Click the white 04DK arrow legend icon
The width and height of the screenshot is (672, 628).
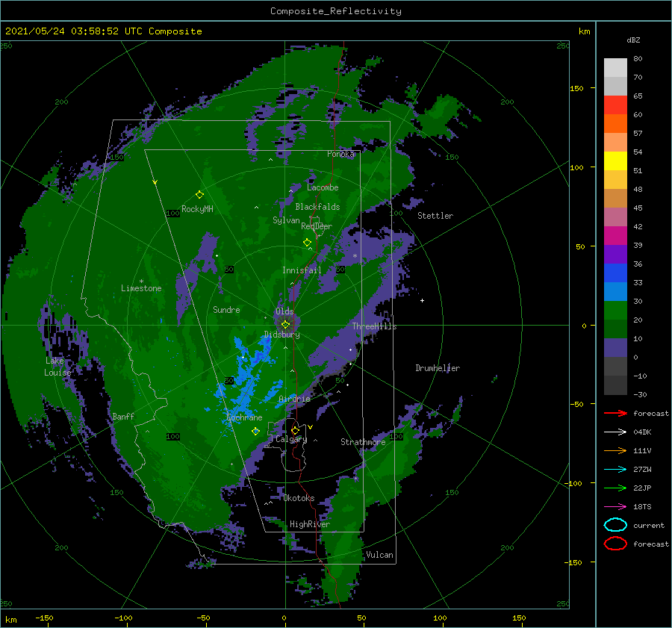point(615,432)
